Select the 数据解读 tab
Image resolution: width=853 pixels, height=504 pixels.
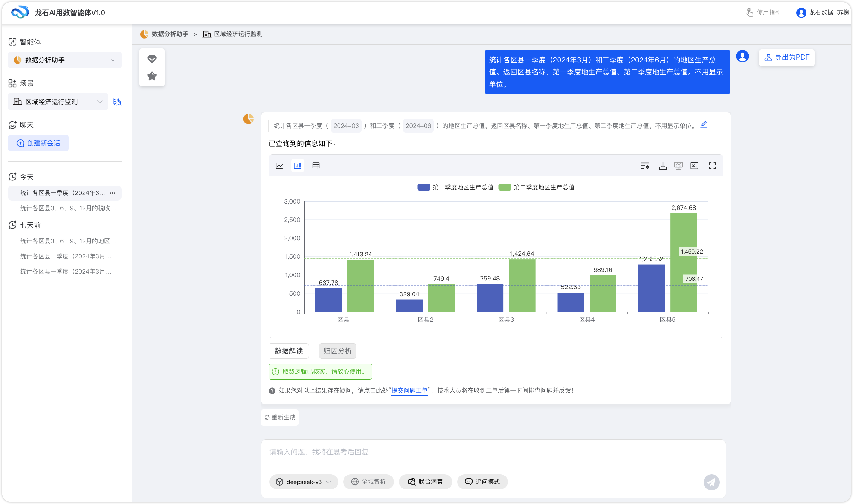[x=289, y=351]
